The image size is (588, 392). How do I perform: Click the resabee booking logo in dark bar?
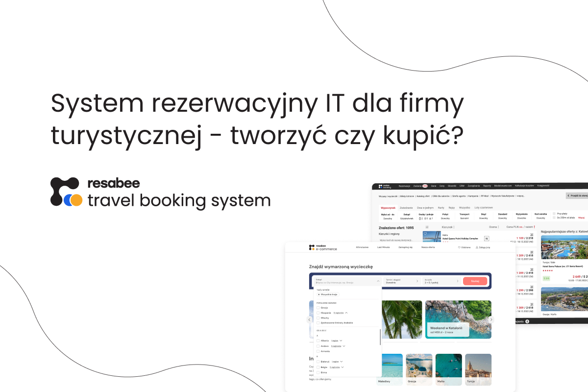pos(385,186)
